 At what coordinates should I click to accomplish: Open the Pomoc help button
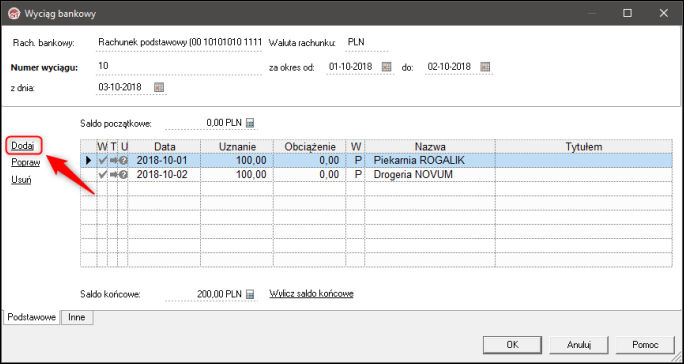coord(645,344)
